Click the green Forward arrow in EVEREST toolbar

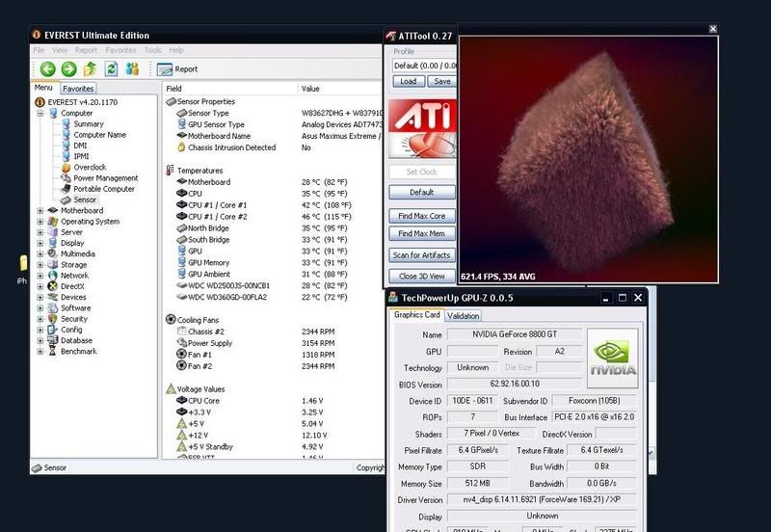point(68,68)
